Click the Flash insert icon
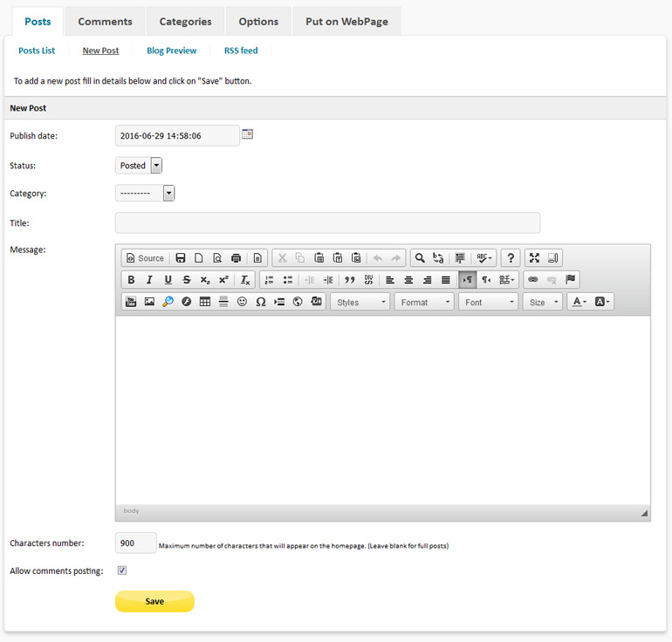This screenshot has width=672, height=642. click(186, 302)
